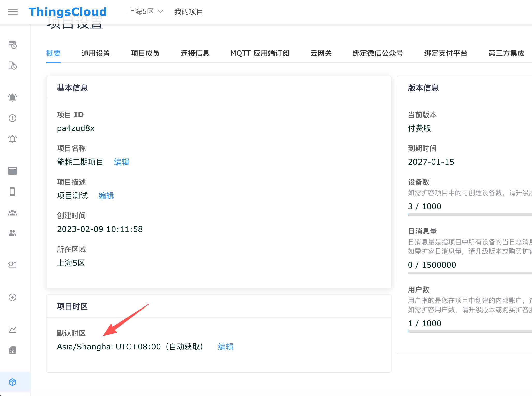The image size is (532, 396).
Task: Open the SIM card sidebar icon
Action: pyautogui.click(x=12, y=350)
